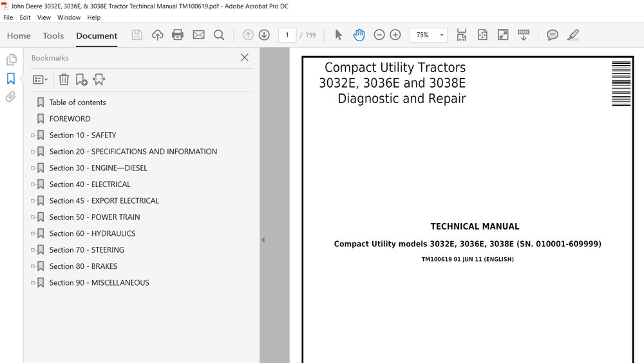Zoom in with plus icon
This screenshot has width=644, height=363.
[395, 35]
